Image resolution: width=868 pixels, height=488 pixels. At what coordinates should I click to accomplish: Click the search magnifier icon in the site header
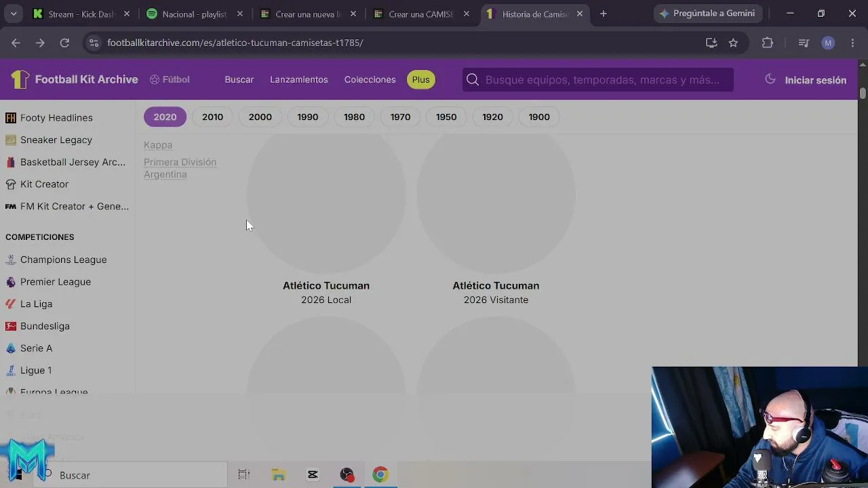click(x=473, y=80)
